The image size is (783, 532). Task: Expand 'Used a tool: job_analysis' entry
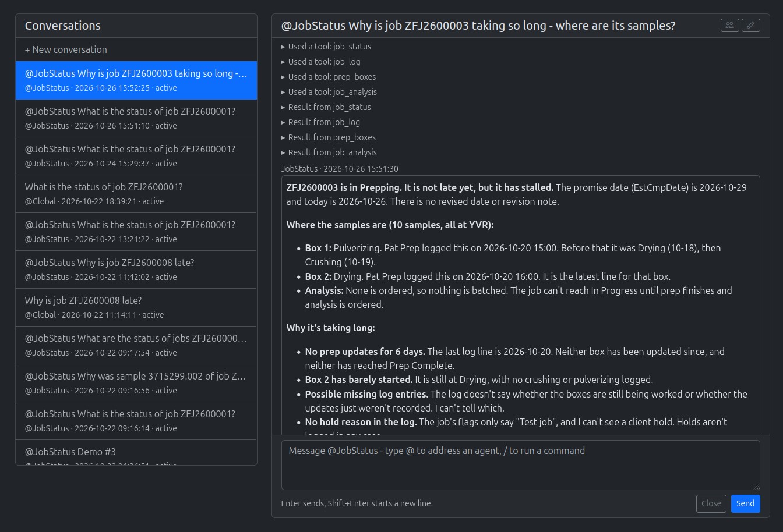pyautogui.click(x=329, y=92)
